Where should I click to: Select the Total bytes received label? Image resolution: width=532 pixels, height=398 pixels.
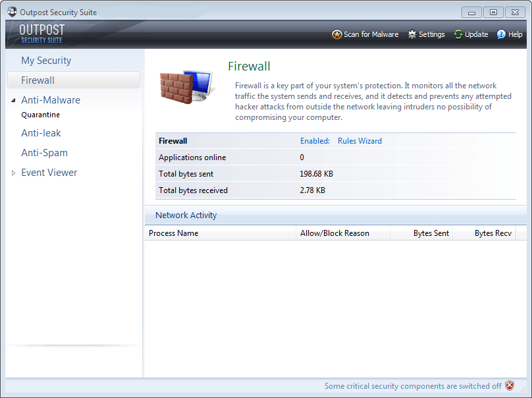point(193,190)
